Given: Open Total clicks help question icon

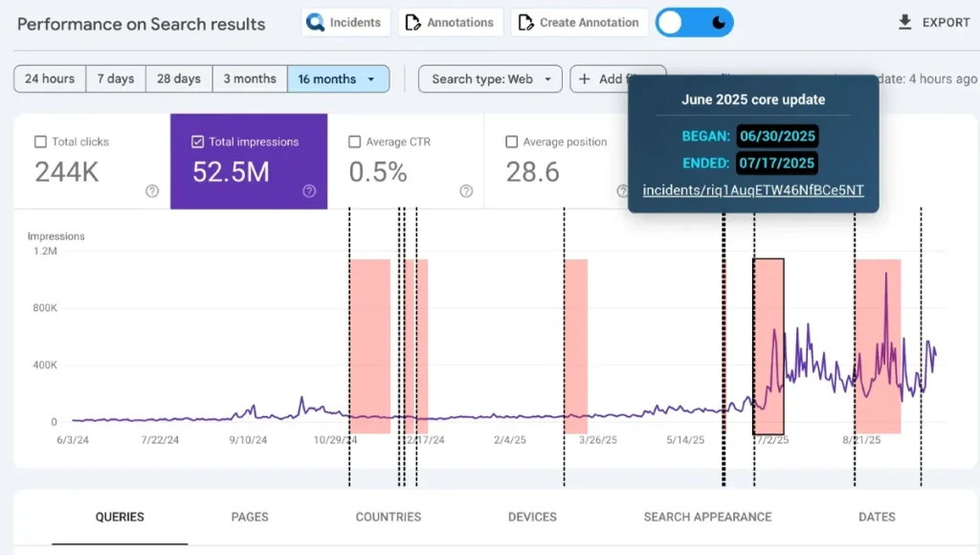Looking at the screenshot, I should point(152,190).
